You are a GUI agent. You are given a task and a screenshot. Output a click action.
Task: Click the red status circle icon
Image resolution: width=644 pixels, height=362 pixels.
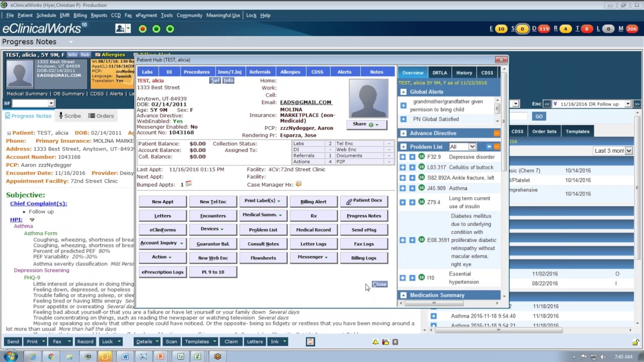(142, 29)
